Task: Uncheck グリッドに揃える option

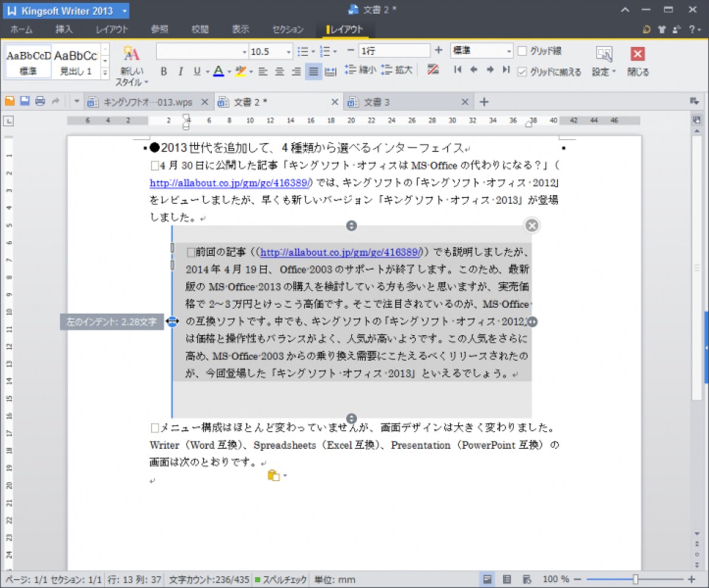Action: coord(522,71)
